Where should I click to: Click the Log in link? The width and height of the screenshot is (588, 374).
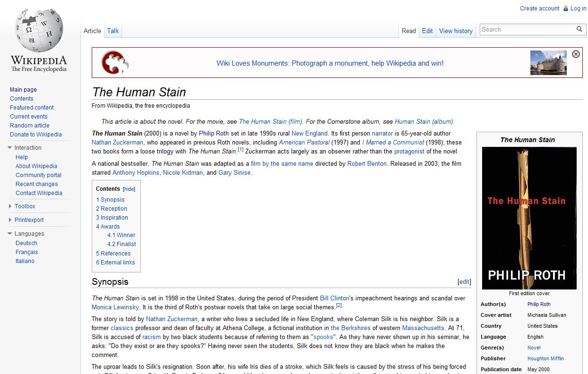click(x=578, y=8)
